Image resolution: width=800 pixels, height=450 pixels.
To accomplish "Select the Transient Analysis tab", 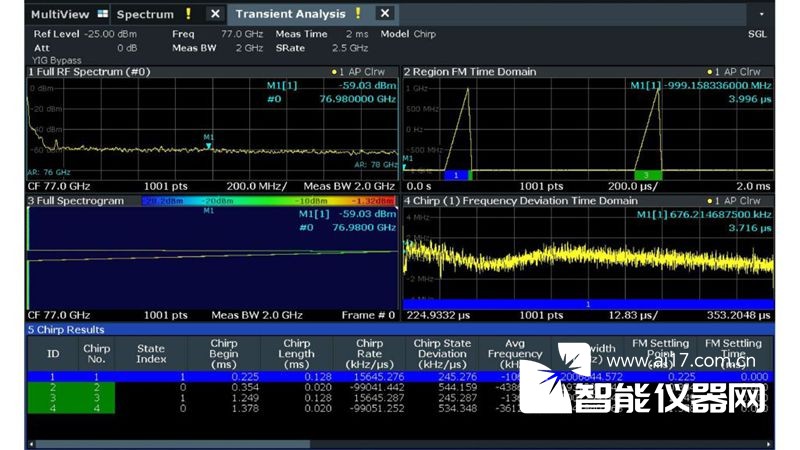I will [x=290, y=14].
